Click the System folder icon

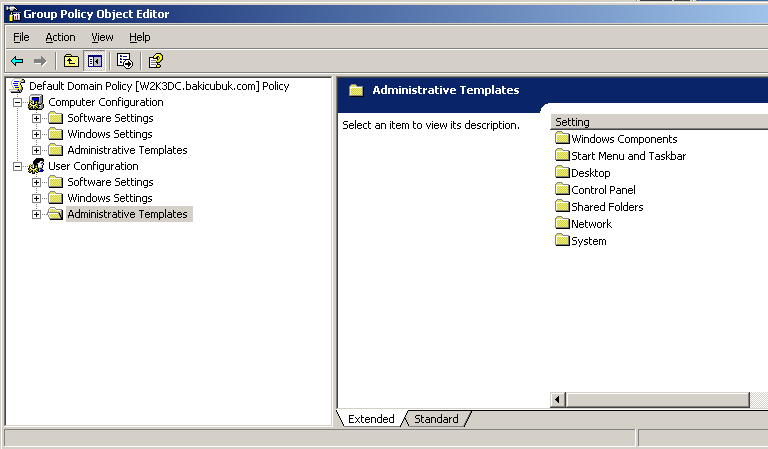click(562, 240)
